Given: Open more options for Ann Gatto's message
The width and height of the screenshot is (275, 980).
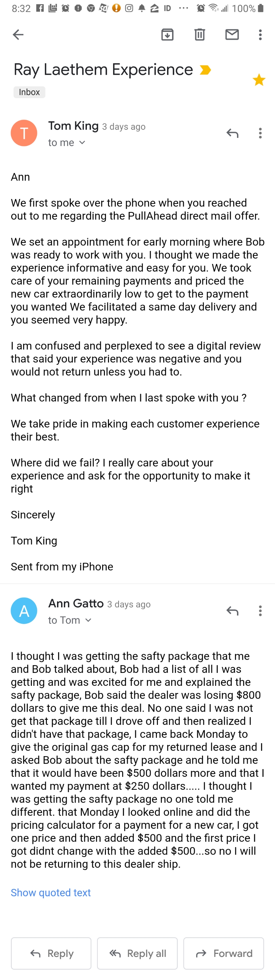Looking at the screenshot, I should tap(260, 611).
